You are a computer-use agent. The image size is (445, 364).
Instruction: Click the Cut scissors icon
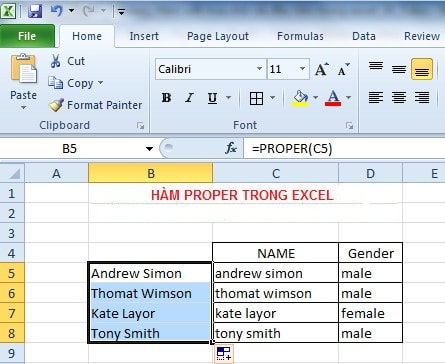pos(55,61)
